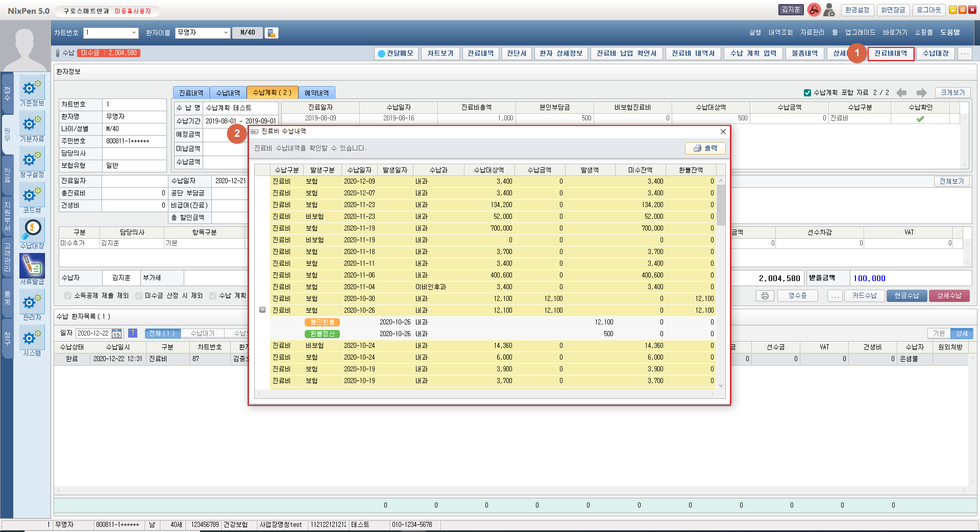The width and height of the screenshot is (980, 532).
Task: Click the printer icon beside 영수증
Action: click(765, 296)
